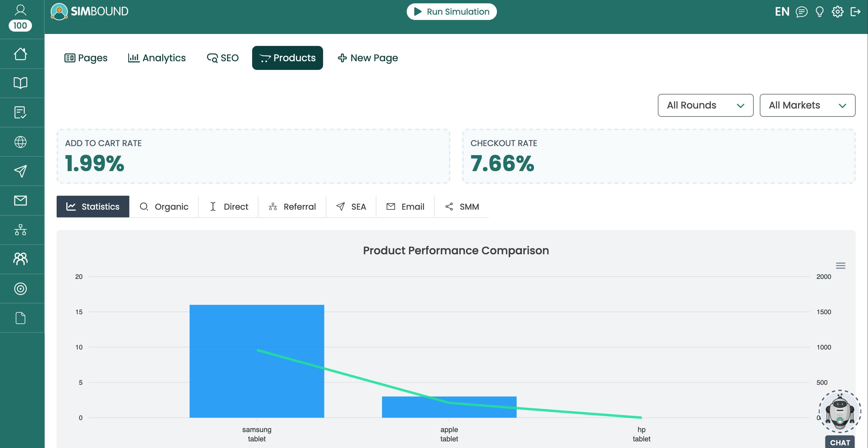This screenshot has width=868, height=448.
Task: Open the document file icon in sidebar
Action: [21, 318]
